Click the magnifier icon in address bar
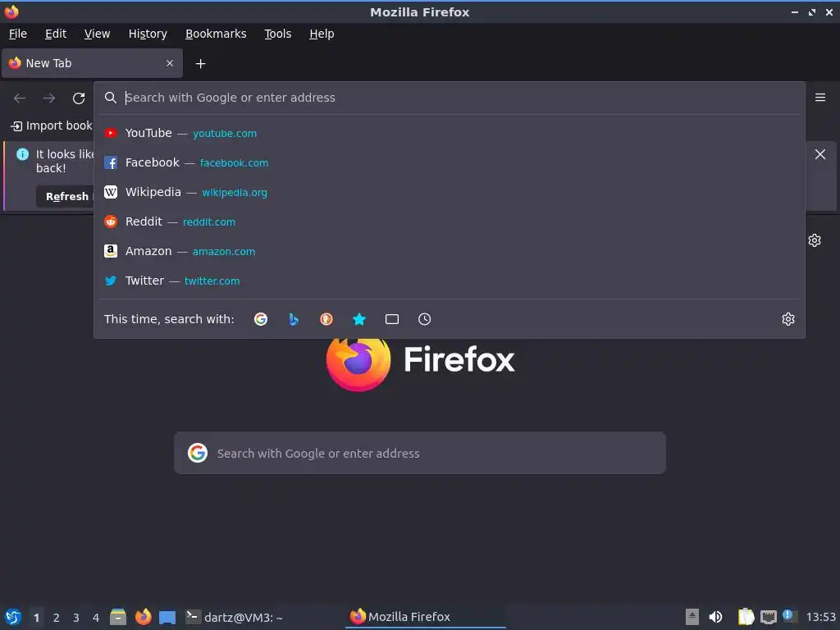Screen dimensions: 840x630 click(x=111, y=98)
